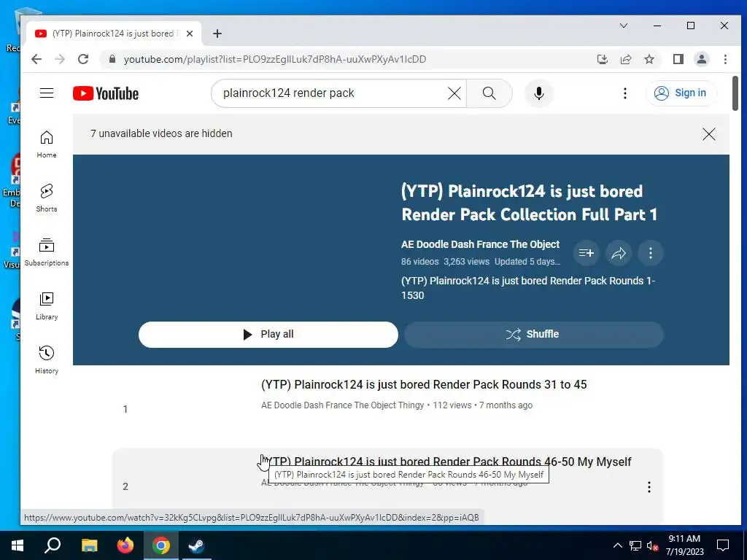The width and height of the screenshot is (747, 560).
Task: Open Firefox from taskbar
Action: click(x=125, y=545)
